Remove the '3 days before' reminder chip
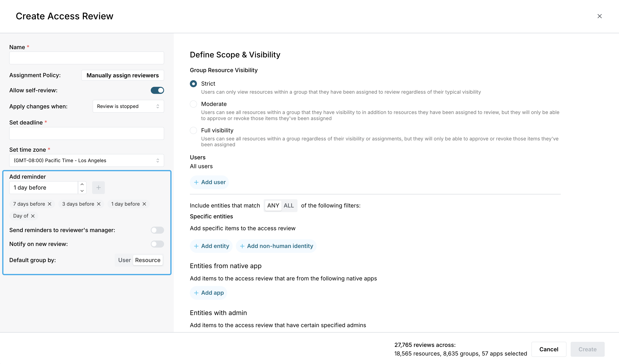The image size is (619, 364). point(99,204)
